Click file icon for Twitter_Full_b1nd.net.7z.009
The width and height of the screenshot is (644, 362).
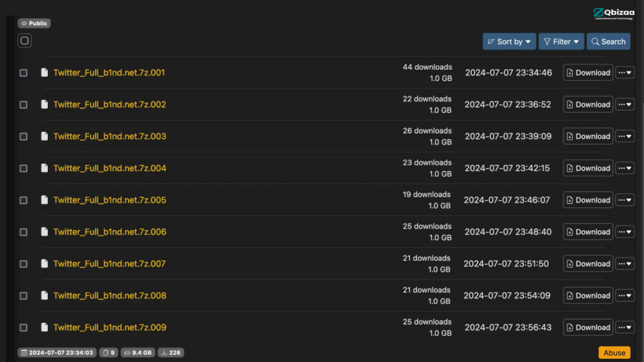45,327
